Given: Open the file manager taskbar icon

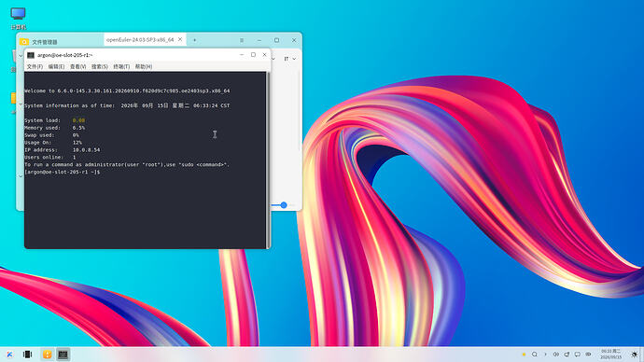Looking at the screenshot, I should coord(48,355).
